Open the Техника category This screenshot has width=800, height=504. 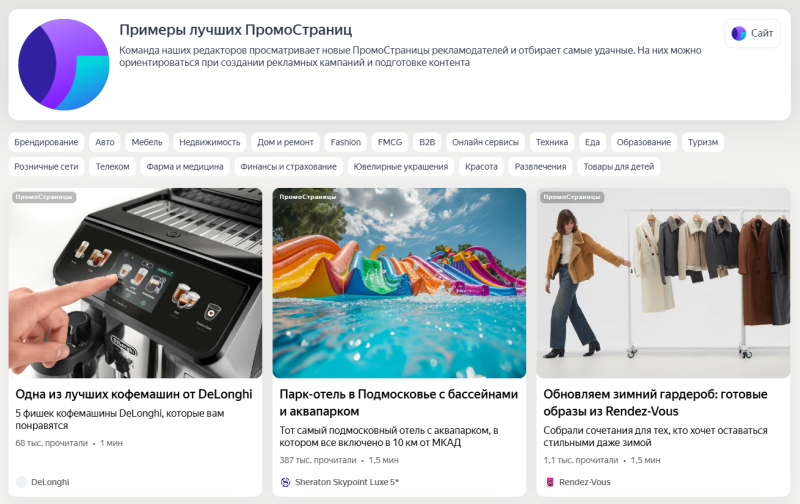coord(552,142)
